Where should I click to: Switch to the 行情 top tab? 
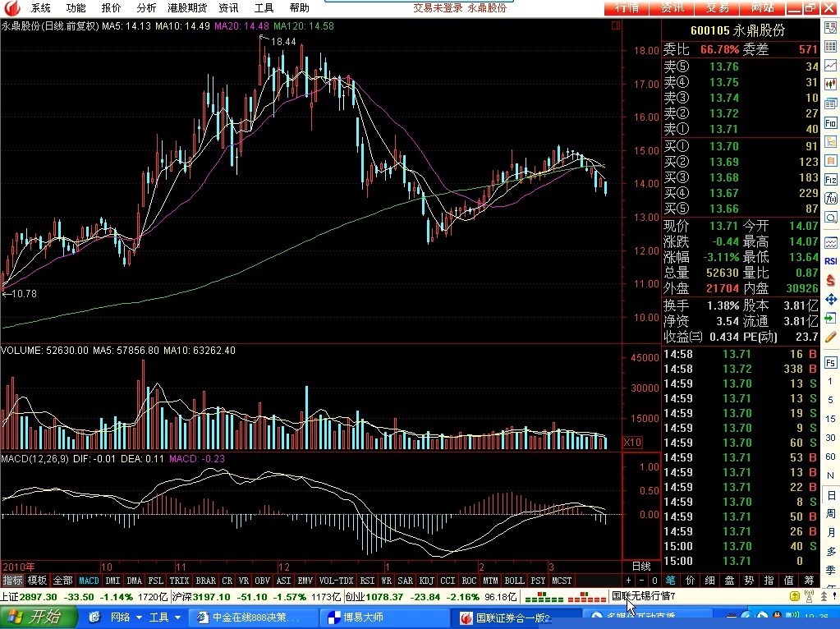pyautogui.click(x=627, y=7)
